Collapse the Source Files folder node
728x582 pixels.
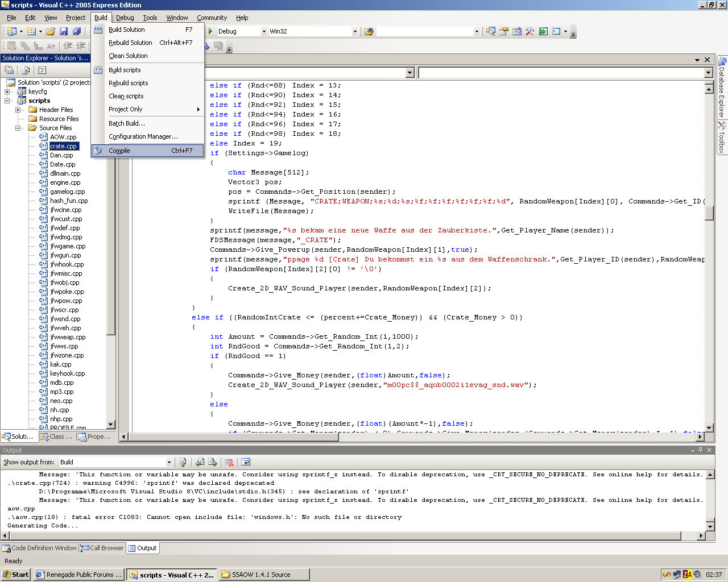tap(18, 128)
